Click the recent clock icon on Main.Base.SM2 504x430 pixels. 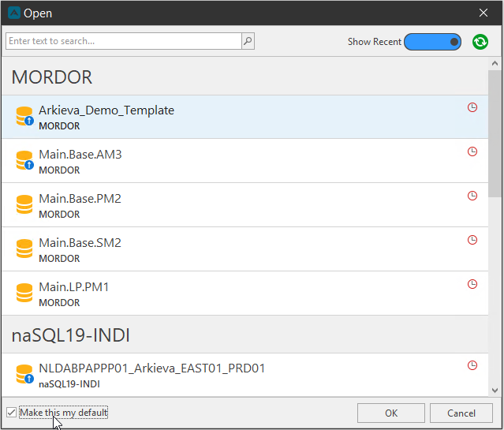[472, 240]
